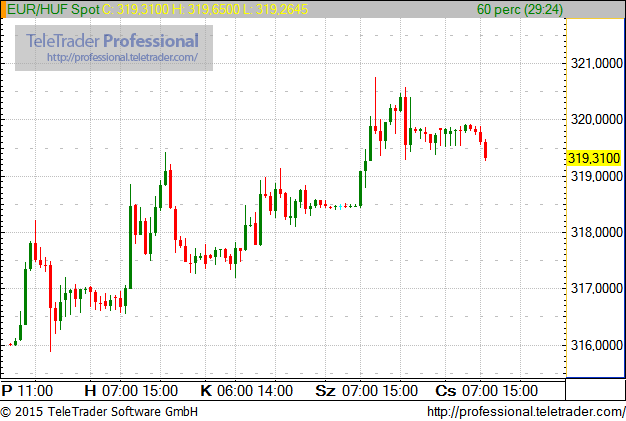This screenshot has width=626, height=421.
Task: Click the H 07:00 time axis label
Action: (111, 391)
